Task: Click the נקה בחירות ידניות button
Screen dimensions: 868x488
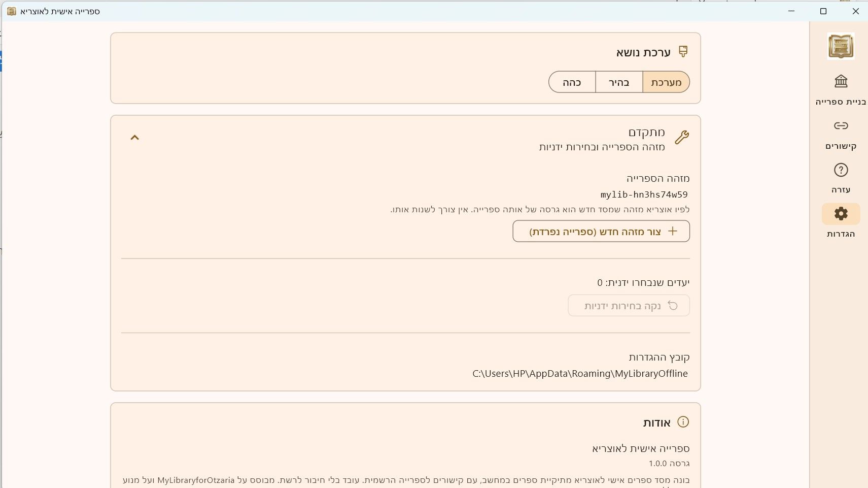Action: pyautogui.click(x=629, y=306)
